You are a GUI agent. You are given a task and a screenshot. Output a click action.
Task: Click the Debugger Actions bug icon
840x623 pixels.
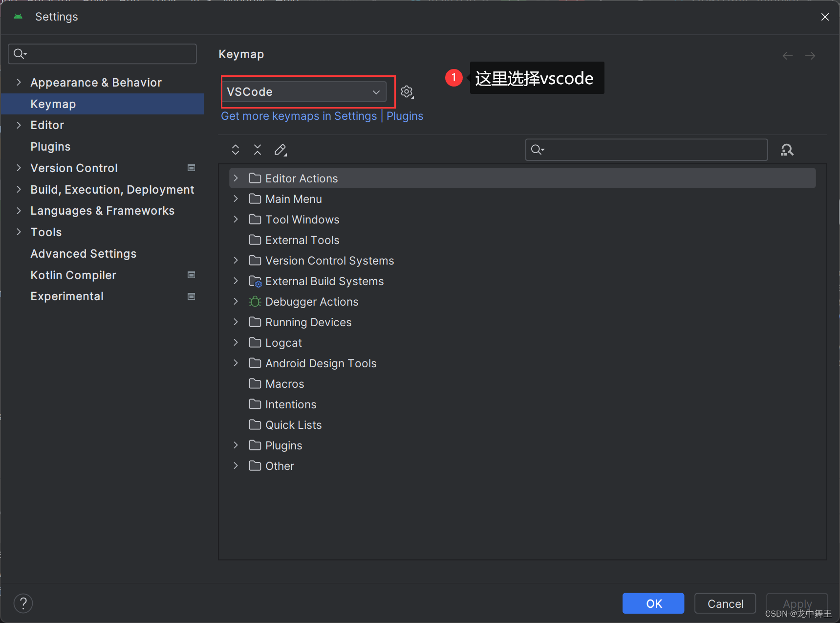[255, 302]
